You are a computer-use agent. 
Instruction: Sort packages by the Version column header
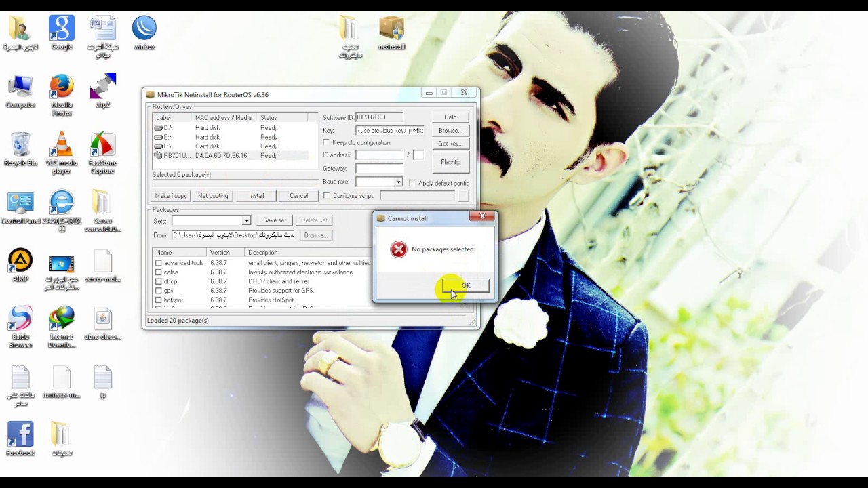pos(226,253)
